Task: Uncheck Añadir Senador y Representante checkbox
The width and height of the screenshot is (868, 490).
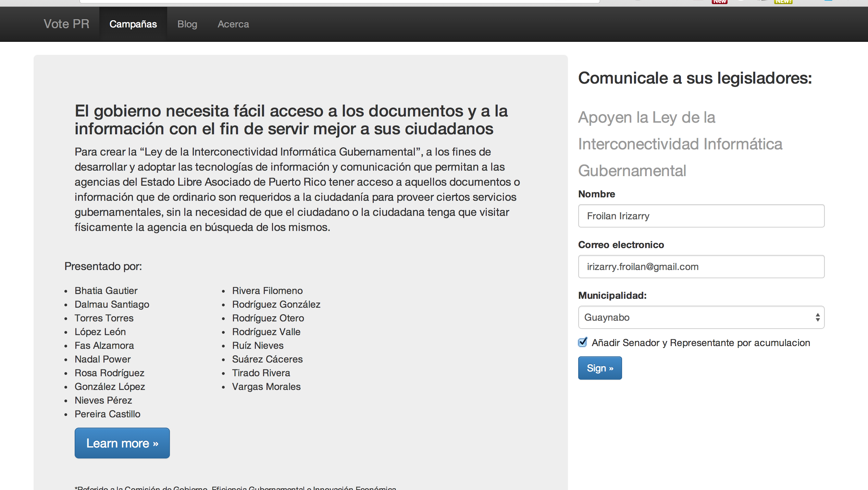Action: 582,342
